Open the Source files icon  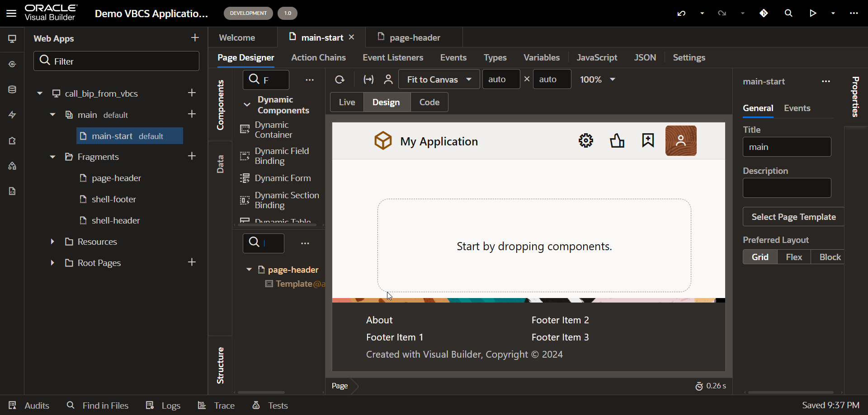(x=12, y=191)
